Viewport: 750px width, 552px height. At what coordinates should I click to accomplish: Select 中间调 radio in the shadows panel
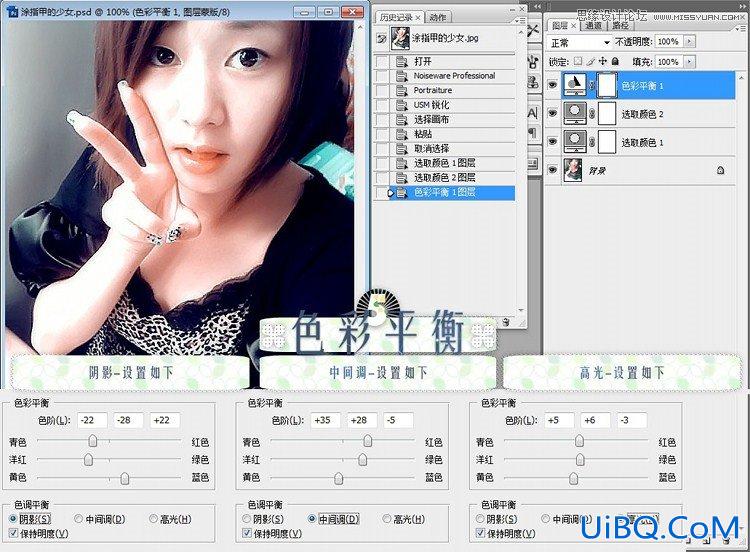(x=78, y=519)
